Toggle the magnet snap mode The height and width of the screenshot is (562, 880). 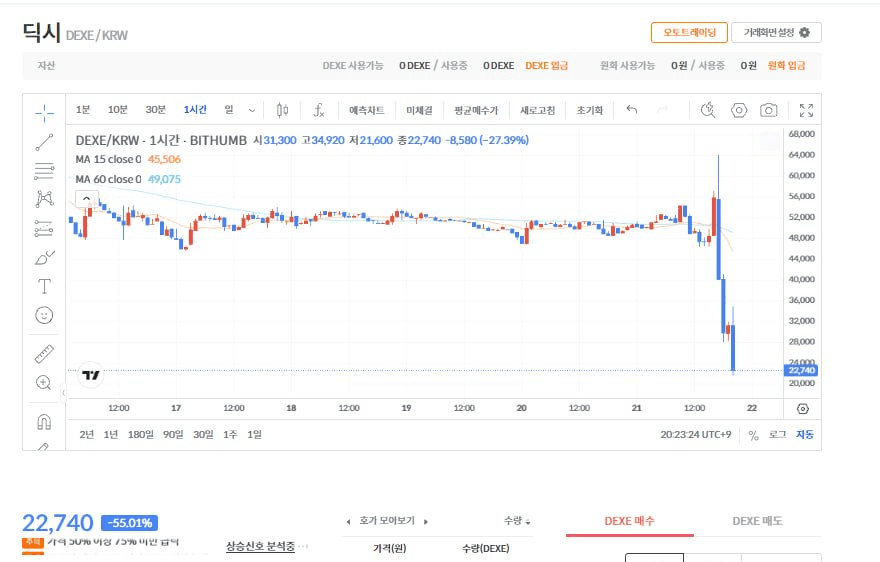(44, 422)
